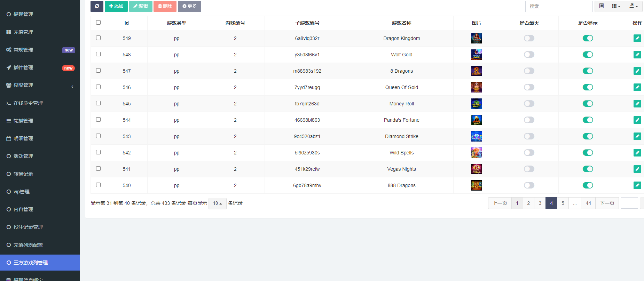Image resolution: width=644 pixels, height=281 pixels.
Task: Open 充值列表配置 in sidebar
Action: point(40,245)
